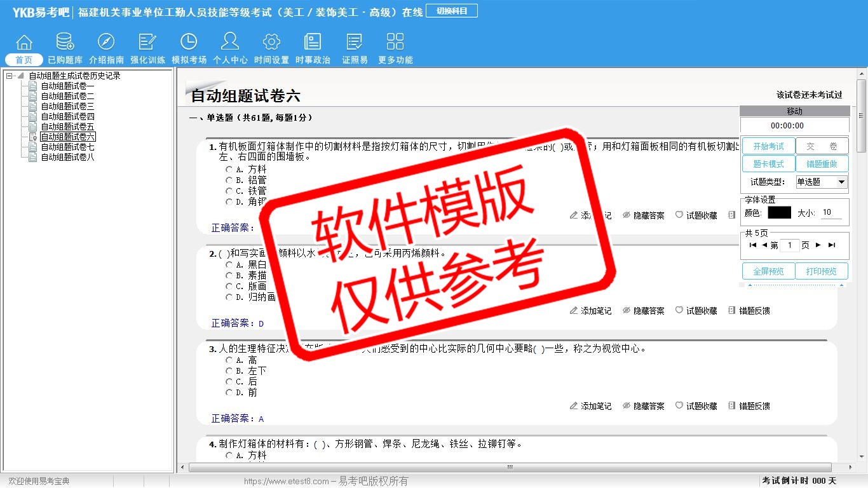The height and width of the screenshot is (488, 868).
Task: Click the 错题重做 button
Action: coord(822,164)
